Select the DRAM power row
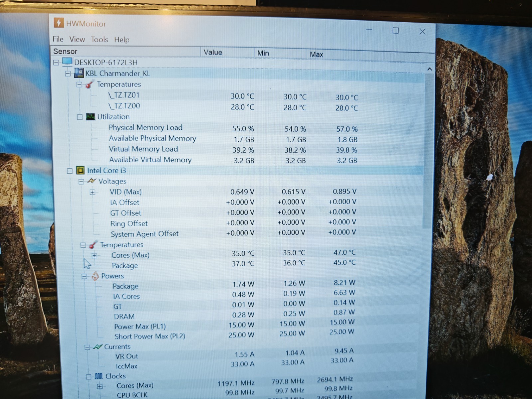Viewport: 532px width, 399px height. pos(233,315)
